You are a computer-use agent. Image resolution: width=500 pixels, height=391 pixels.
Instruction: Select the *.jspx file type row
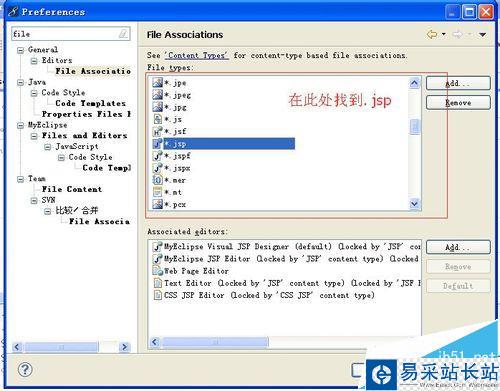(x=172, y=168)
